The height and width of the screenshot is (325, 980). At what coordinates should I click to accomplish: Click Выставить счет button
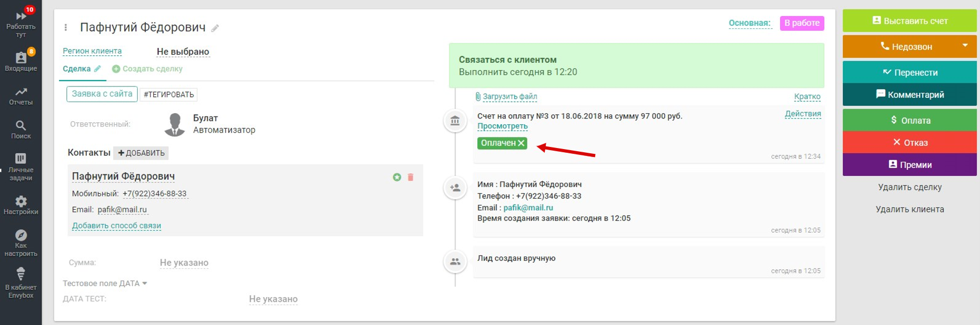(909, 21)
